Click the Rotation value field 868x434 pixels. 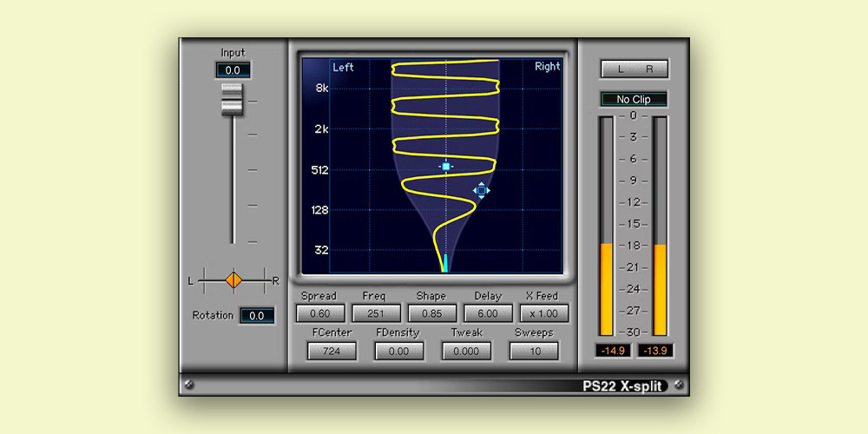click(257, 316)
